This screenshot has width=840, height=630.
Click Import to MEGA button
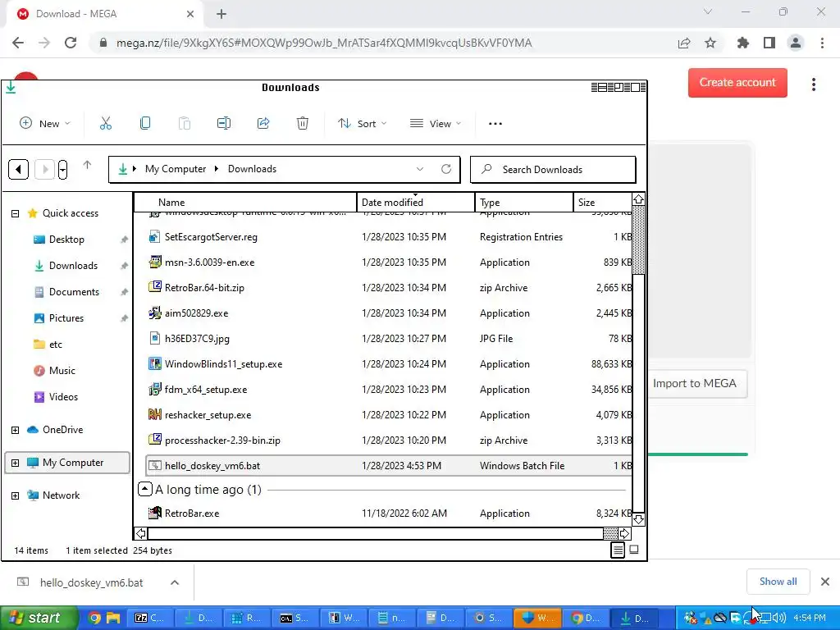pyautogui.click(x=694, y=384)
